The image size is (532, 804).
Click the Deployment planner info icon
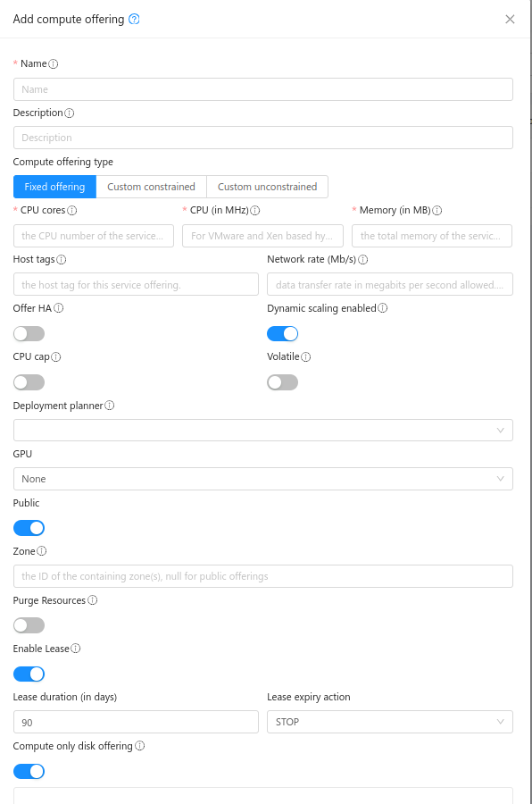pyautogui.click(x=112, y=405)
